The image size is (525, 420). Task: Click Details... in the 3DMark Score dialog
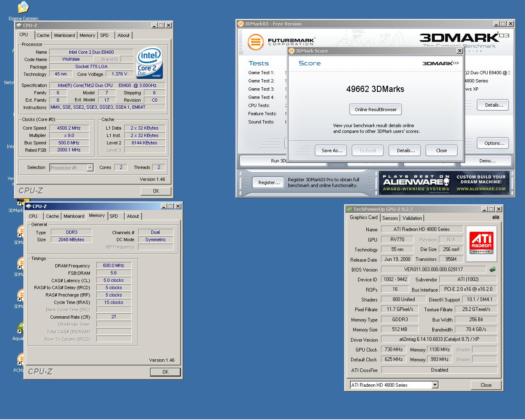click(405, 151)
